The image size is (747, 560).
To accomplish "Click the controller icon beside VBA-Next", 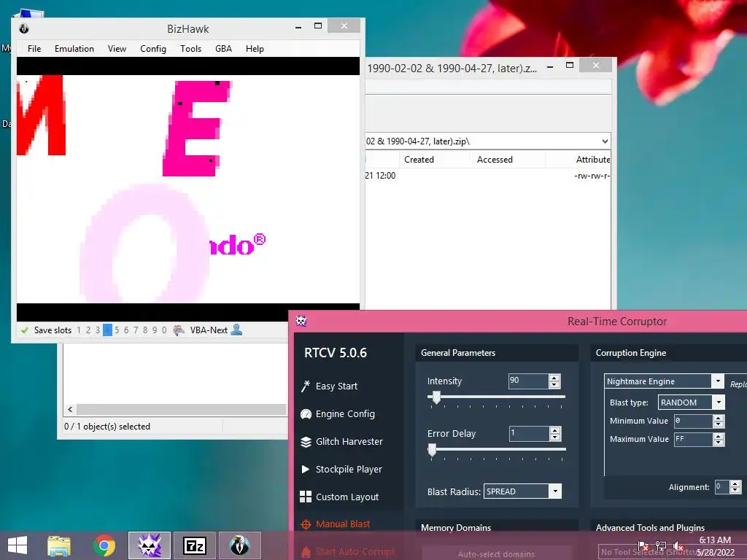I will (x=179, y=330).
